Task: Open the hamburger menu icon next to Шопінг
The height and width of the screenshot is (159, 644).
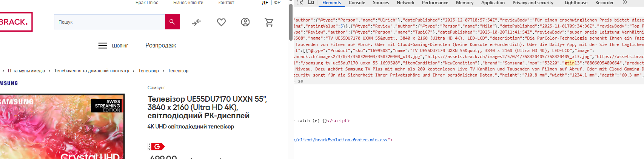Action: coord(103,46)
